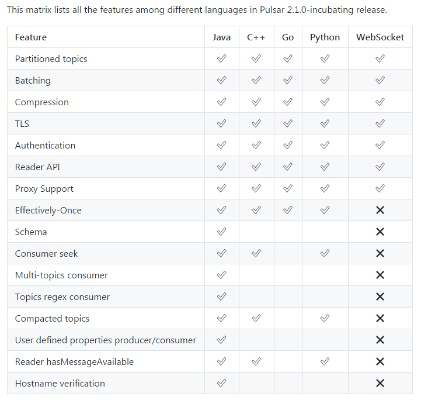Screen dimensions: 421x400
Task: Click the Feature column header
Action: point(31,37)
